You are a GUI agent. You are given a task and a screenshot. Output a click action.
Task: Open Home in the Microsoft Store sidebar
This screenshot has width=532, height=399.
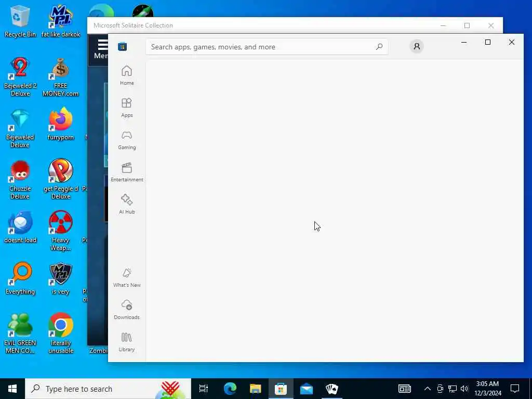[x=127, y=75]
